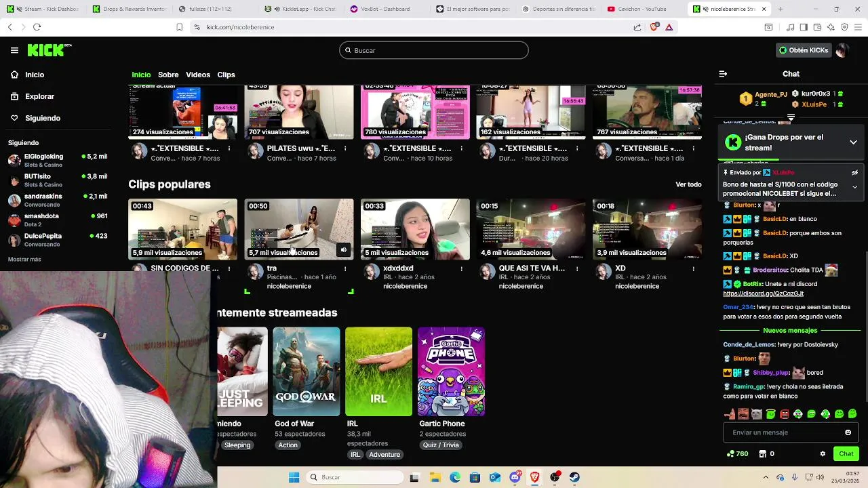Insert the mustached-man emote from the emote row
The width and height of the screenshot is (868, 488).
pos(743,414)
